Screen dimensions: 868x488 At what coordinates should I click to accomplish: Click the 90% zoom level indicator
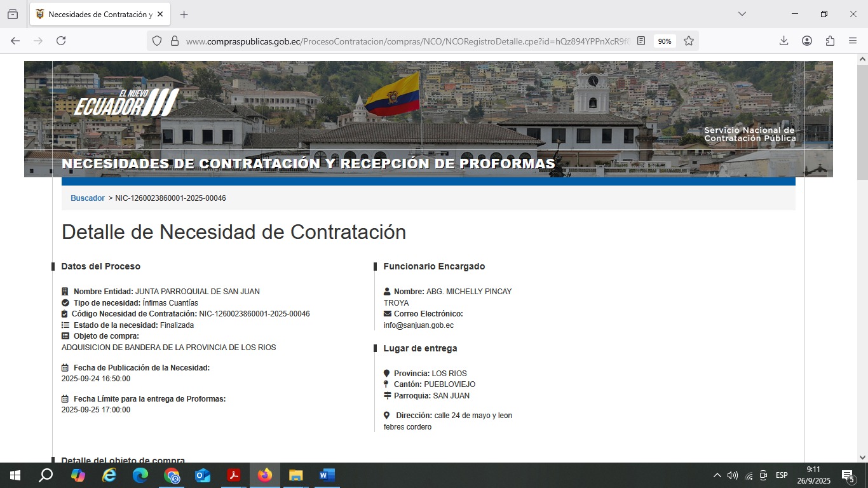(x=665, y=41)
